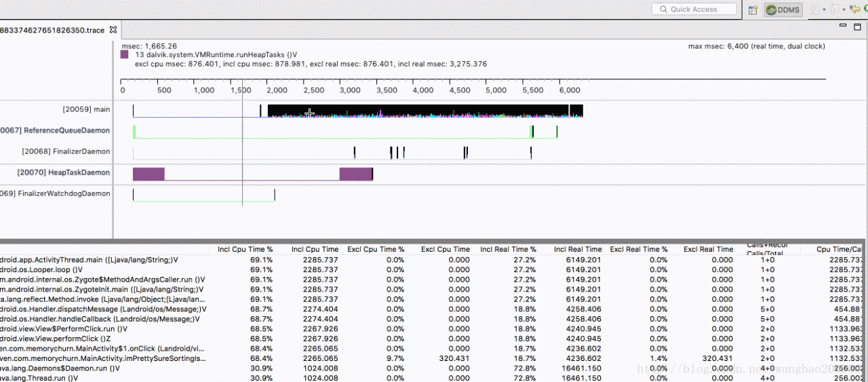Open the next annotation dropdown arrow
868x382 pixels.
(823, 9)
